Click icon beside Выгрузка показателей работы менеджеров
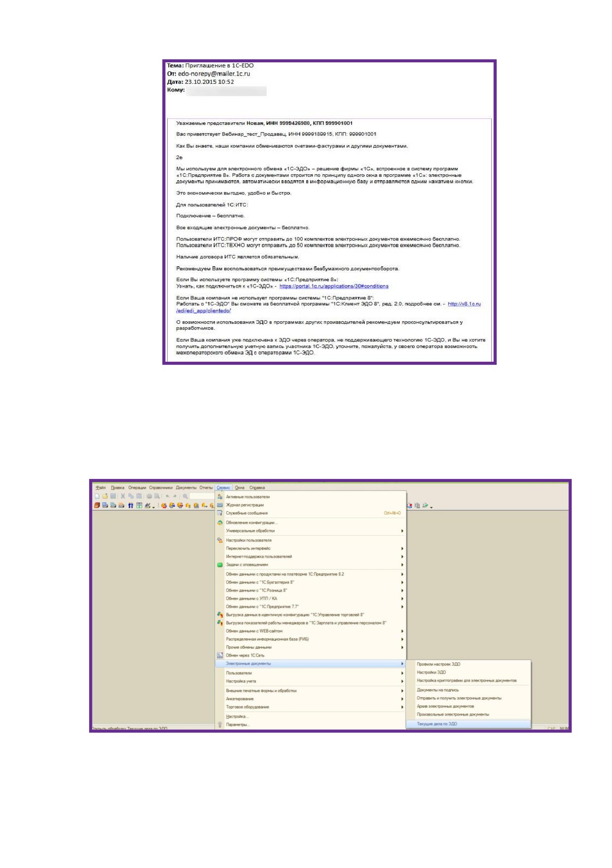This screenshot has width=612, height=868. click(x=220, y=623)
